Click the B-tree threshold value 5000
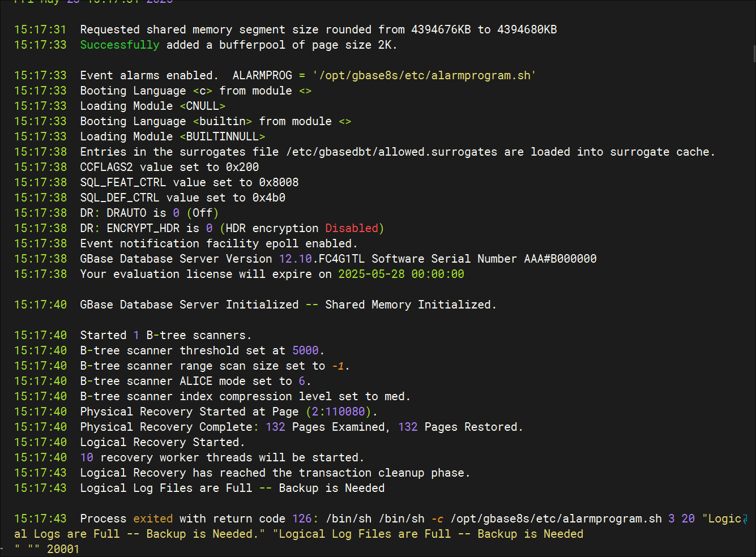 point(305,350)
